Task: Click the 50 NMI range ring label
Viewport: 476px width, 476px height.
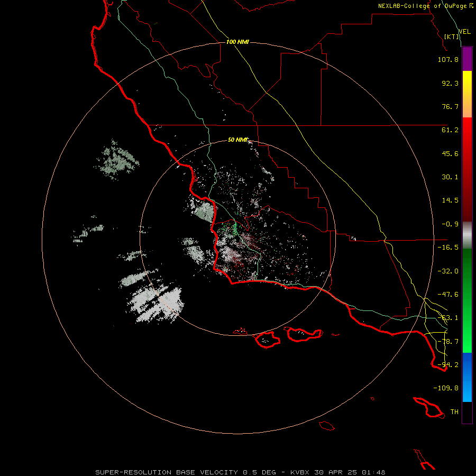Action: click(237, 140)
